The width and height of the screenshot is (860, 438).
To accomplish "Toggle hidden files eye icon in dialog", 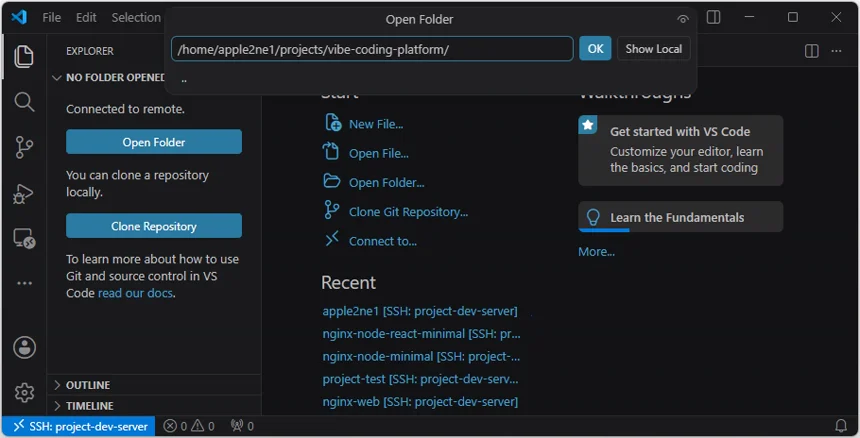I will tap(682, 19).
